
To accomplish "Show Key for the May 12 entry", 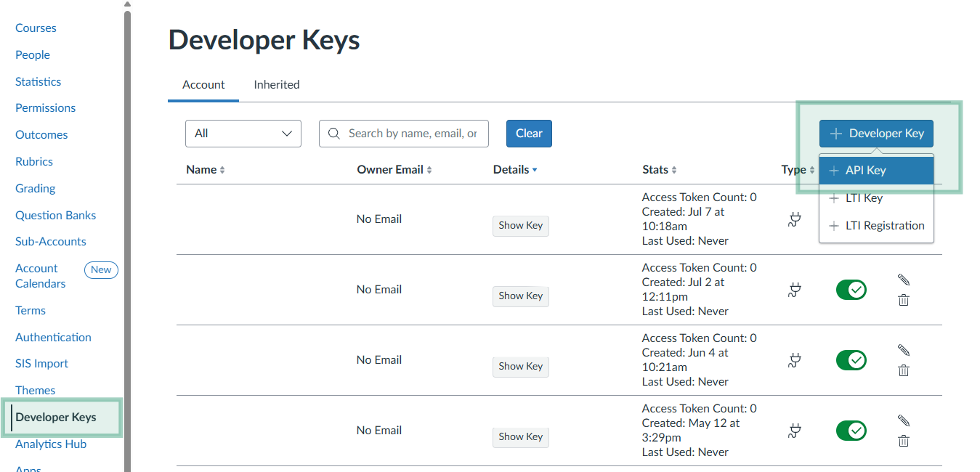I will [x=521, y=437].
